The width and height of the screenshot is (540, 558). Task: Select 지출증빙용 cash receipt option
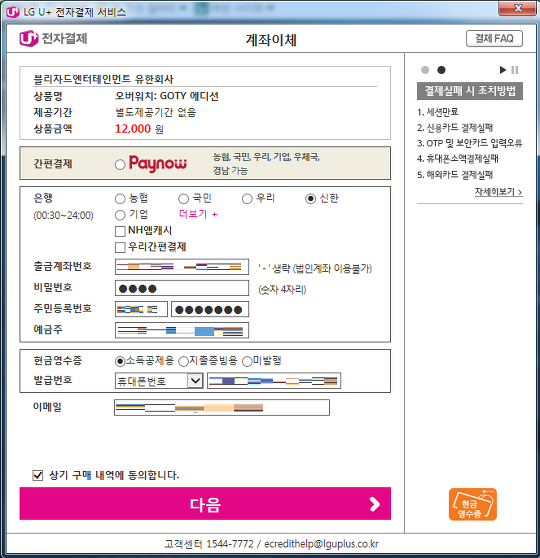(183, 362)
